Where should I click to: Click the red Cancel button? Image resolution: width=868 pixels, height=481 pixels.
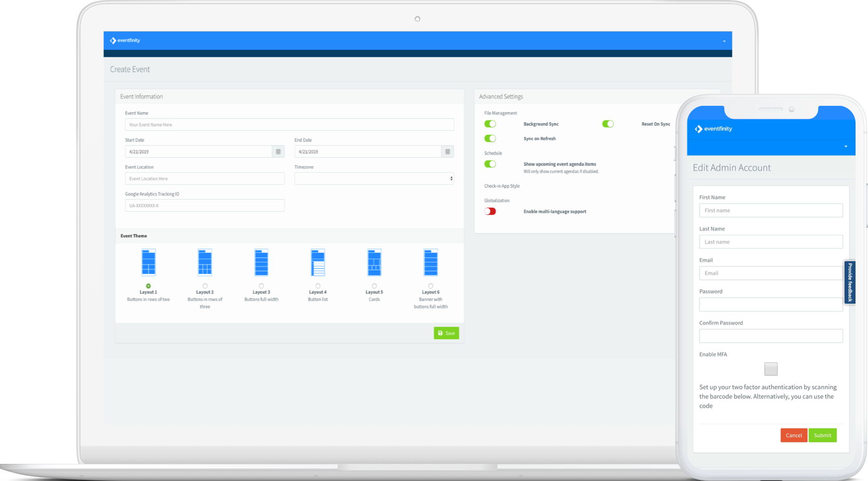[794, 435]
